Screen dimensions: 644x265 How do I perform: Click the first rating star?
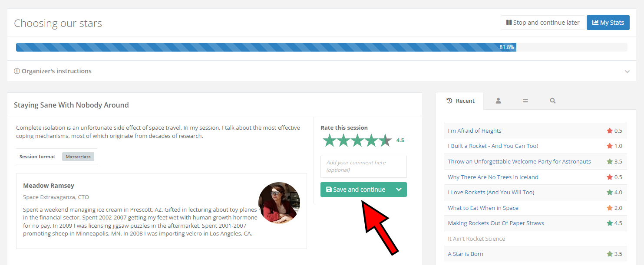click(x=330, y=141)
